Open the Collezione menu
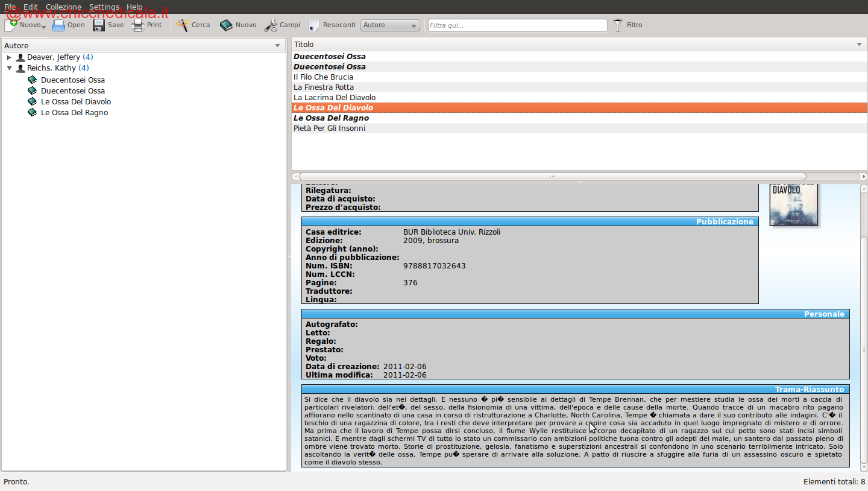Screen dimensions: 868x491 [63, 7]
